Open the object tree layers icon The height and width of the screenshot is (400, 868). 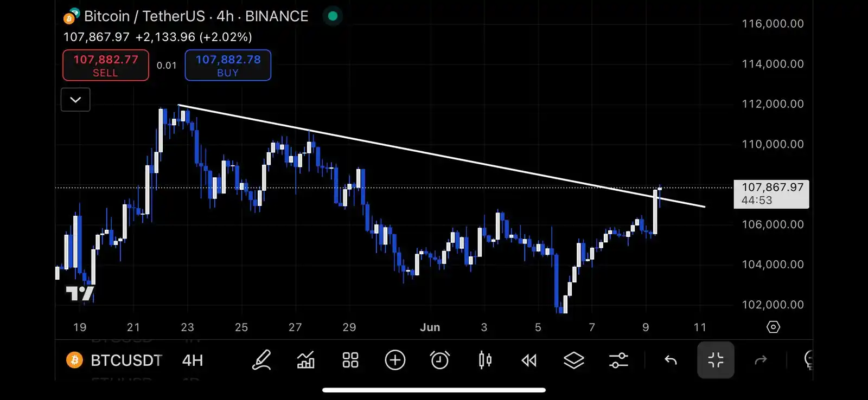(573, 360)
